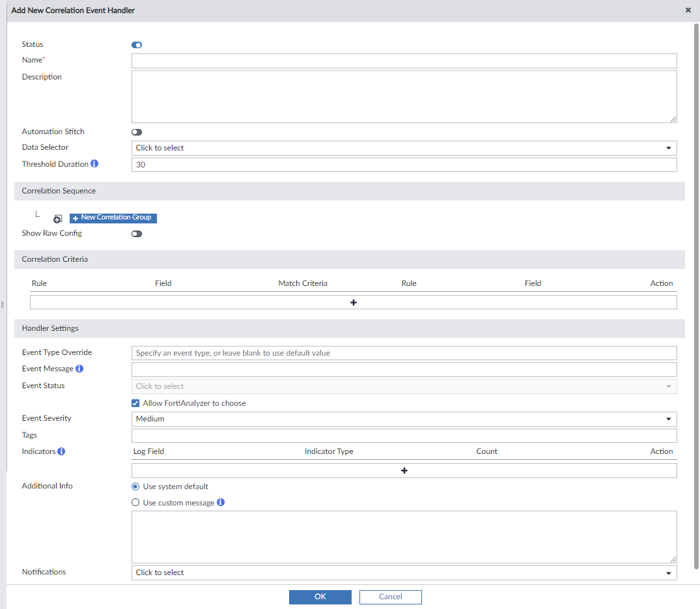The image size is (700, 609).
Task: Click the drag handle on the dialog edge
Action: [x=3, y=304]
